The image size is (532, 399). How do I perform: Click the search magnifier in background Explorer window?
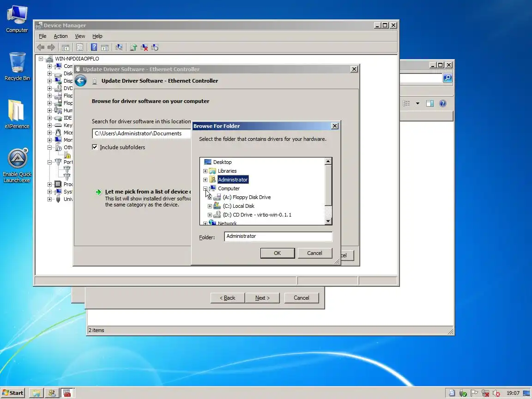447,78
